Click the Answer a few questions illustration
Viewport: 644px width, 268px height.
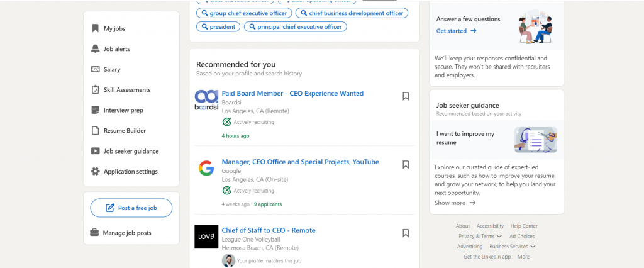click(536, 26)
